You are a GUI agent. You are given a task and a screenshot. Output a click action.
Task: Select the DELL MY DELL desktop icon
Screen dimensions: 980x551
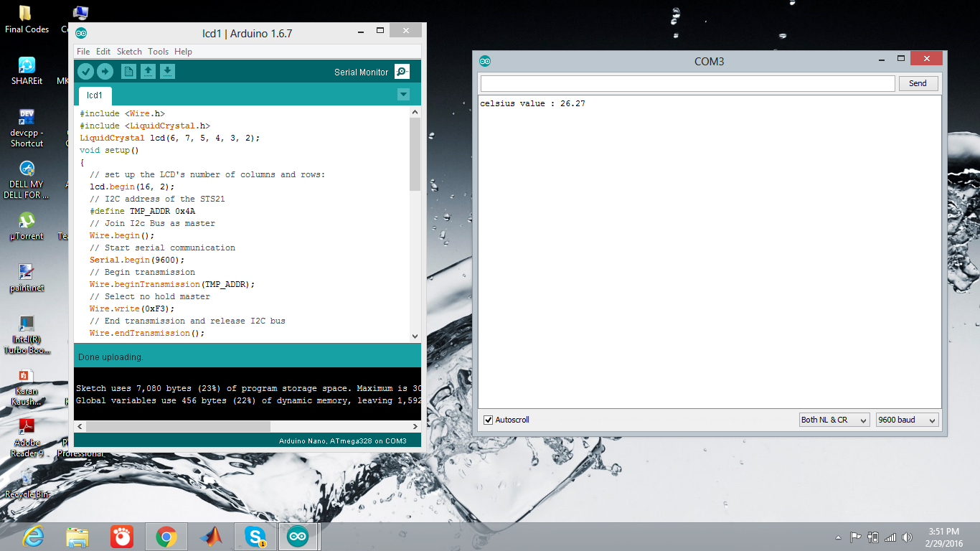(x=27, y=179)
